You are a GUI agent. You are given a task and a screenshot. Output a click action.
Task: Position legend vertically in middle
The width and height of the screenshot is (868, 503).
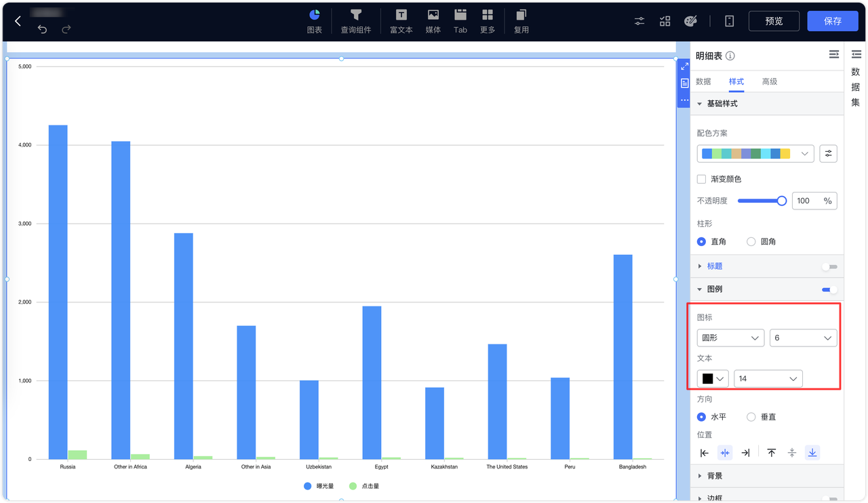pos(792,453)
